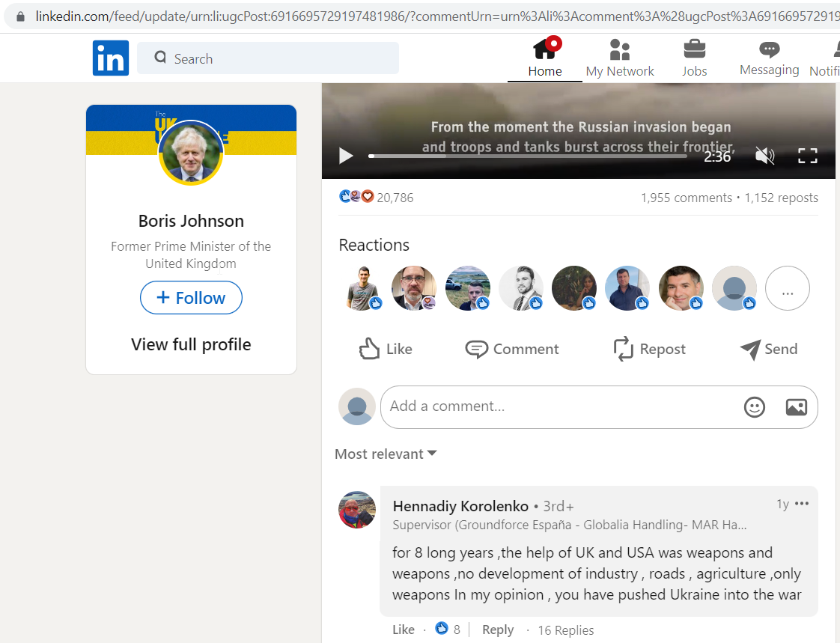Reply to Hennadiy Korolenko's comment
The width and height of the screenshot is (840, 643).
pyautogui.click(x=498, y=630)
